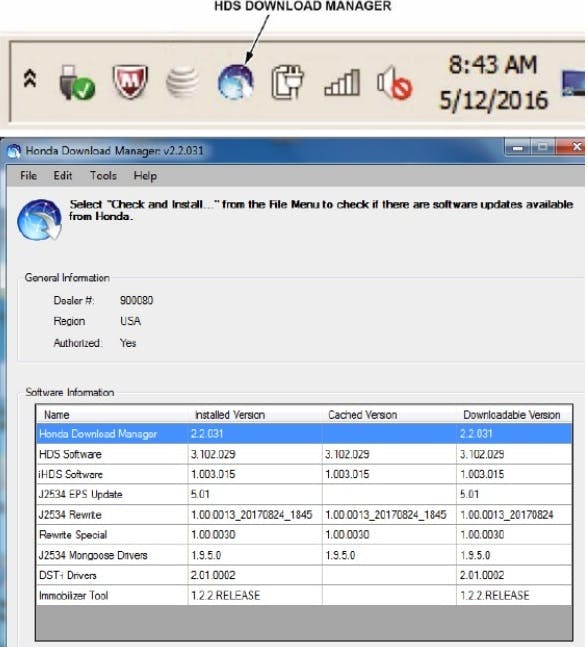Click the Honda Download Manager title bar icon
Screen dimensions: 588x647
tap(14, 151)
